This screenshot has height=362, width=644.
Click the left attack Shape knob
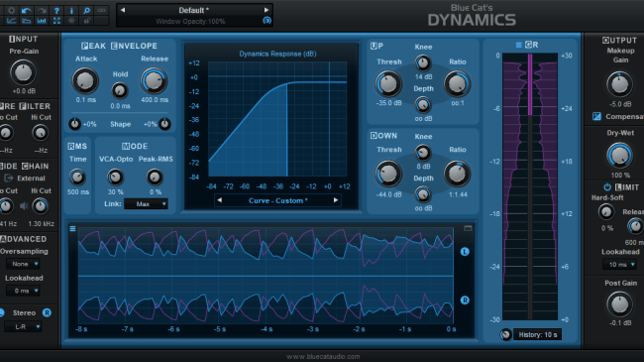pos(74,124)
